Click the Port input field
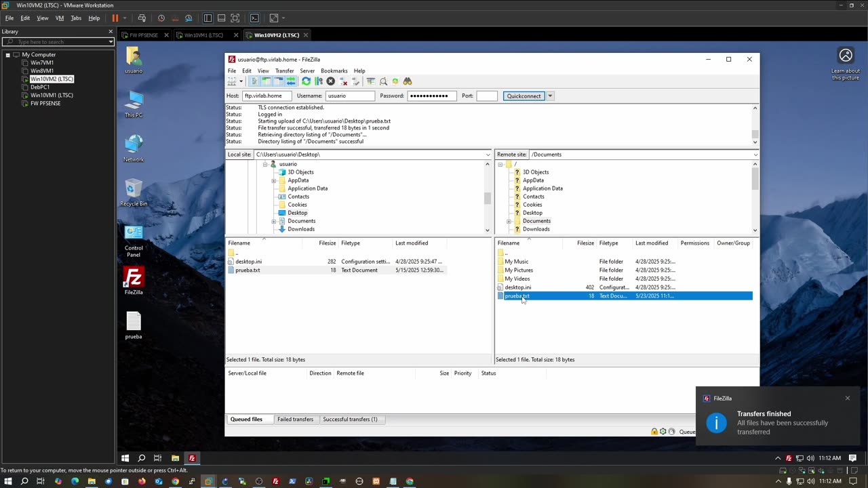The width and height of the screenshot is (868, 488). 487,96
